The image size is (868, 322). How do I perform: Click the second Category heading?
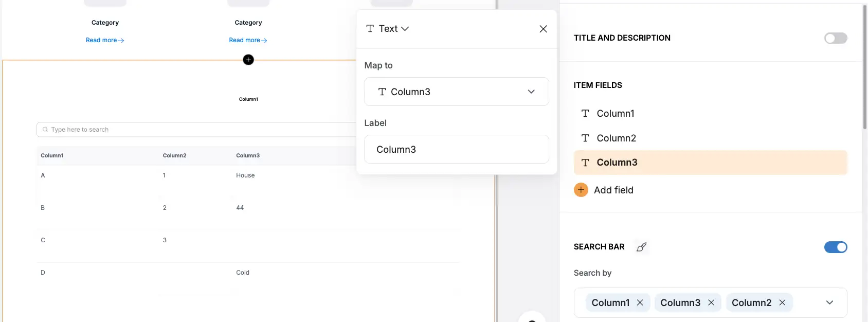tap(248, 23)
